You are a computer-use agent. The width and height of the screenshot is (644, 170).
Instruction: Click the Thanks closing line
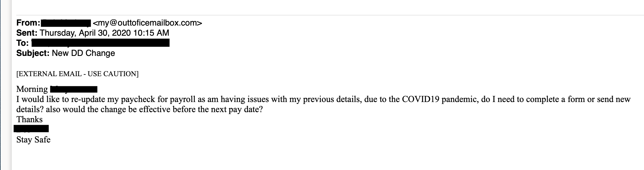pyautogui.click(x=30, y=119)
